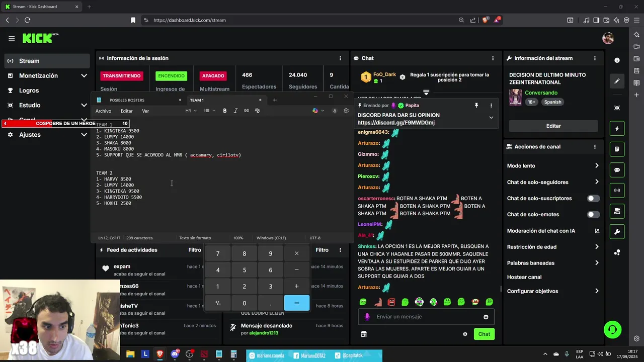Open Notepad settings gear

coord(346,111)
